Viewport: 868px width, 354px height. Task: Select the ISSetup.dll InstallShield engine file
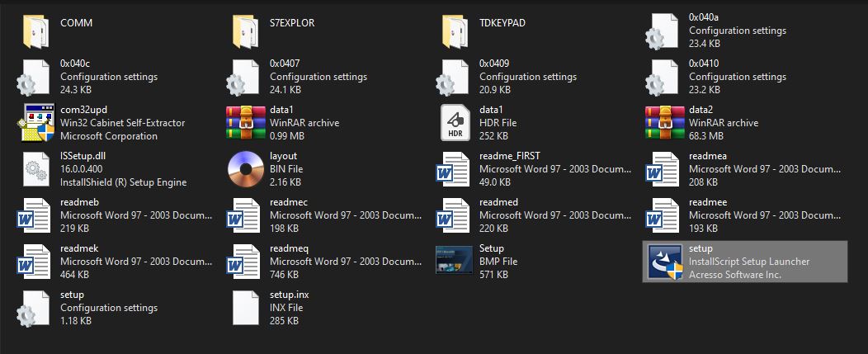point(35,169)
